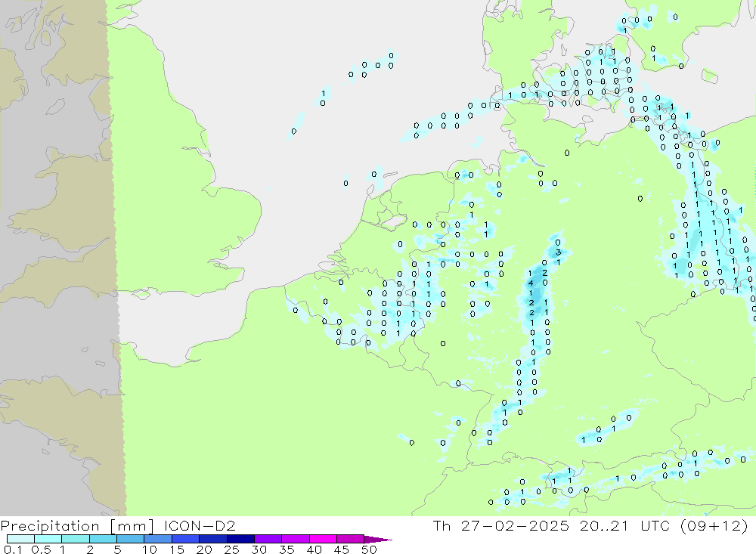Viewport: 756px width, 554px height.
Task: Click the '35' legend scale label
Action: tap(287, 549)
